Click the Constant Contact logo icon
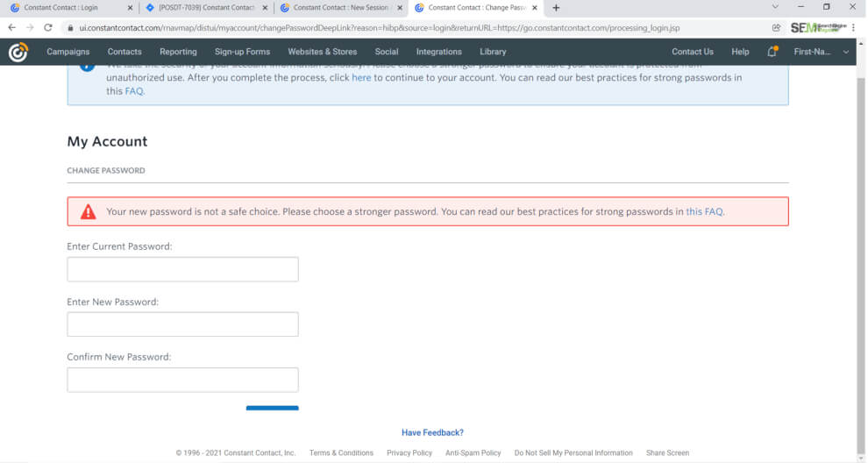Screen dimensions: 868x463 pyautogui.click(x=18, y=52)
